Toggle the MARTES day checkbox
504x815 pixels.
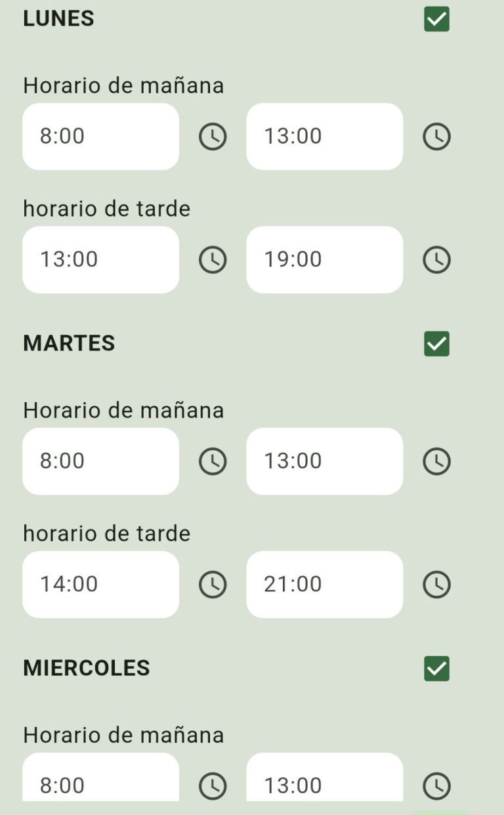pos(436,344)
